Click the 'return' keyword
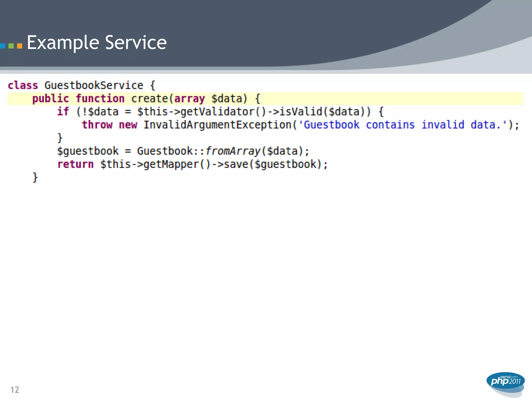 [75, 164]
